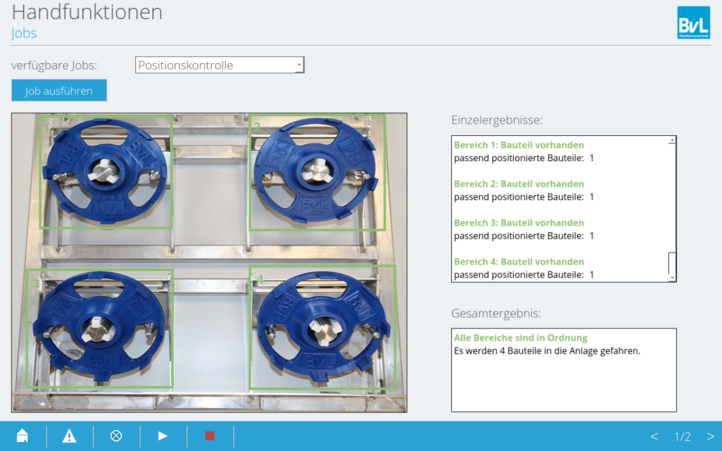722x451 pixels.
Task: Open the warning triangle alerts icon
Action: [x=69, y=436]
